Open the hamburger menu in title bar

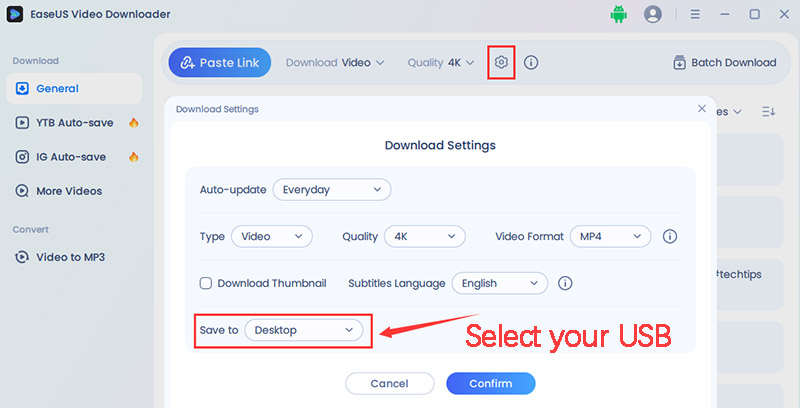pyautogui.click(x=695, y=14)
